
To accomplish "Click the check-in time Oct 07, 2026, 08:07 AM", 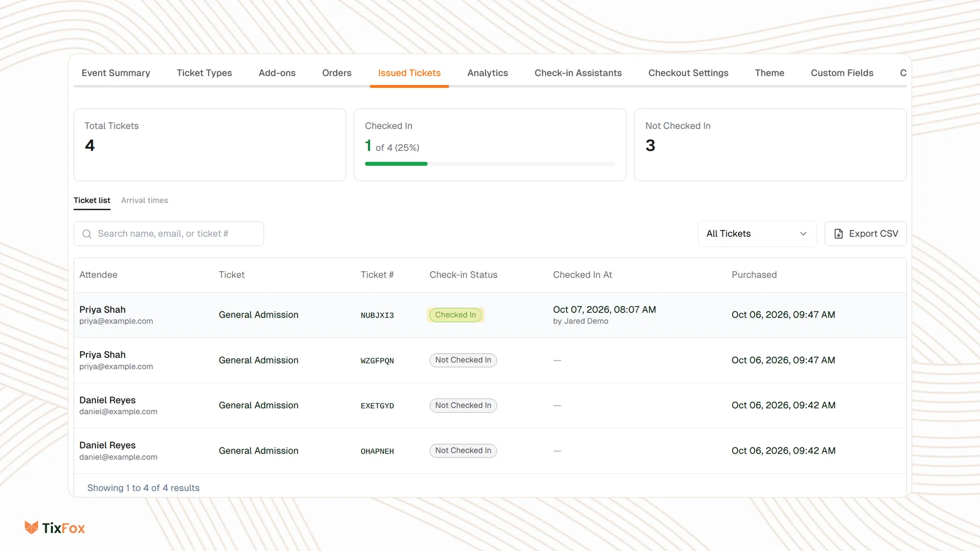I will [x=604, y=310].
